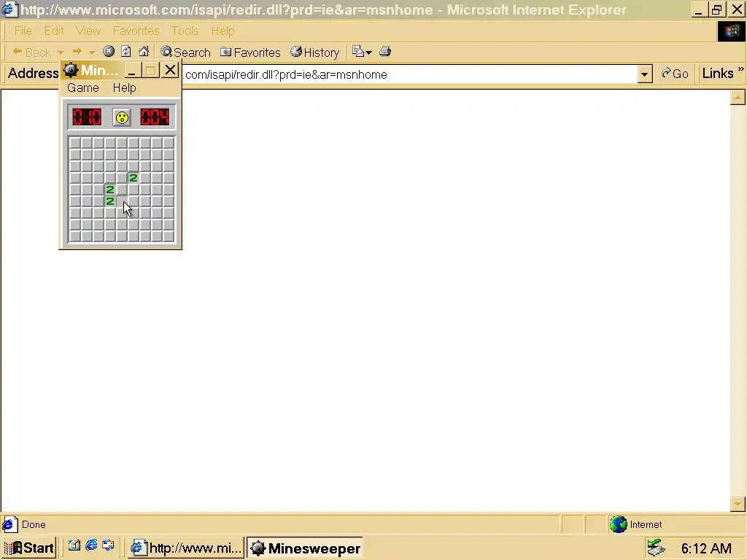Minimize the Minesweeper window

point(131,71)
